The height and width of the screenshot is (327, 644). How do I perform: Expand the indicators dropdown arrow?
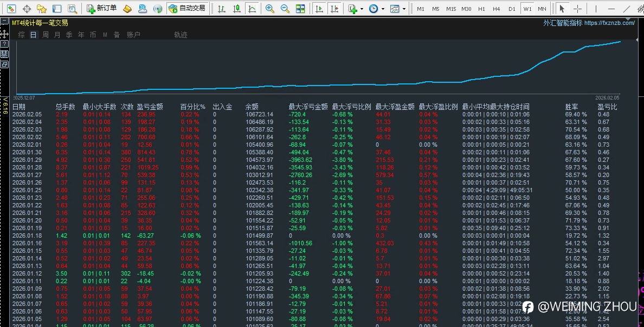pos(362,9)
